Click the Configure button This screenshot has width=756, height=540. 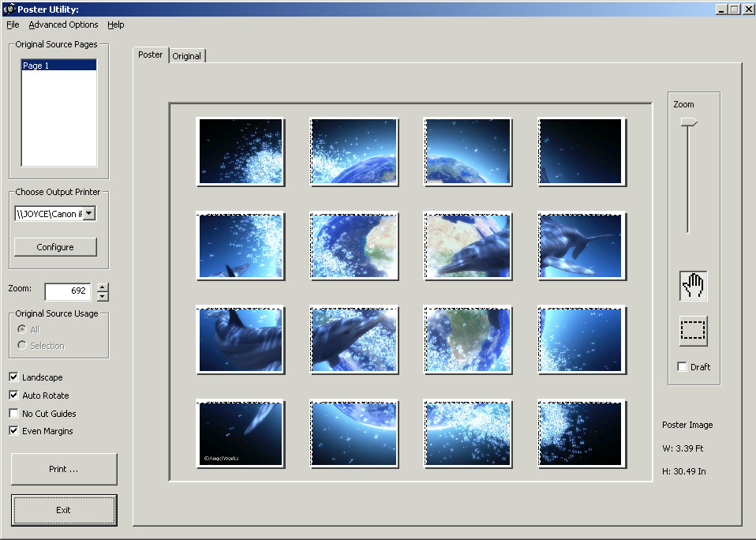[x=55, y=247]
